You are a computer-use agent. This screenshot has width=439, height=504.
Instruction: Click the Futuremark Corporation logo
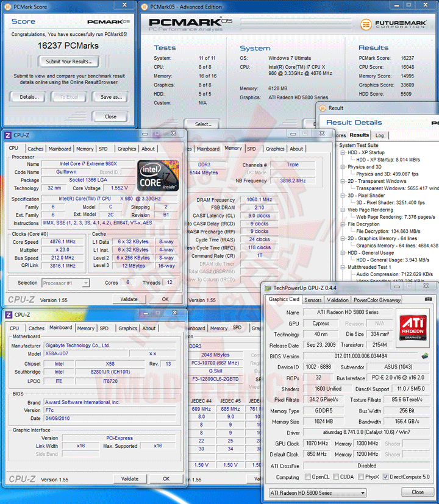pyautogui.click(x=393, y=24)
